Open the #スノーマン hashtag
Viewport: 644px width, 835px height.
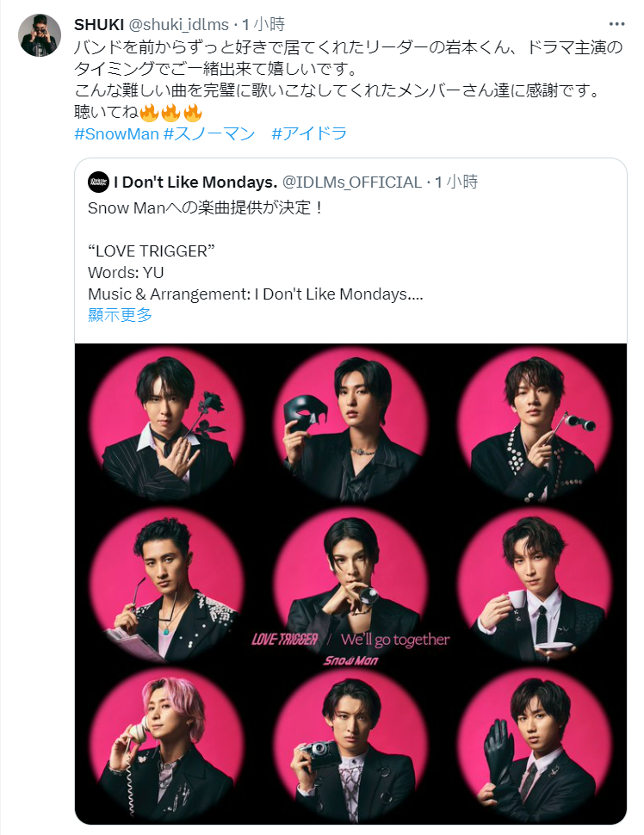[209, 133]
